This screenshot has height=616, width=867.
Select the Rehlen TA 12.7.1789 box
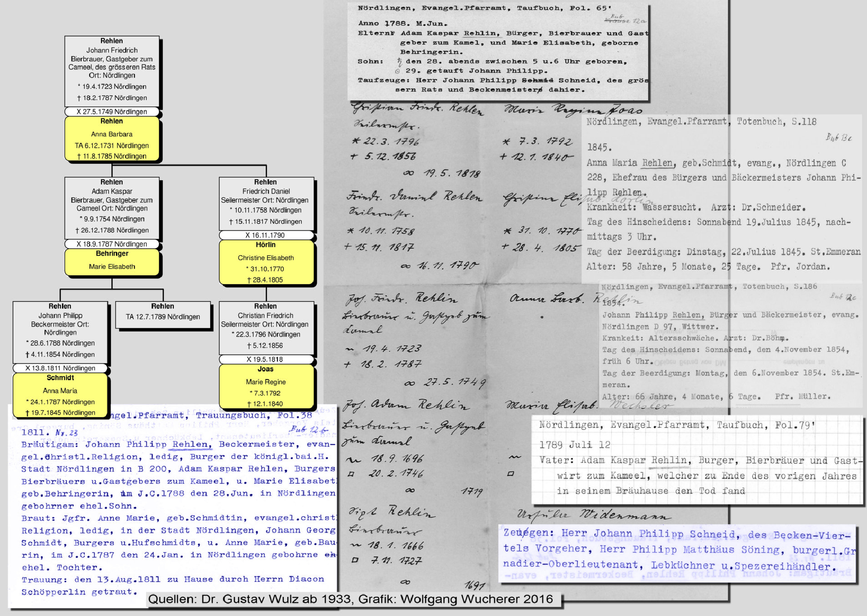click(x=163, y=315)
